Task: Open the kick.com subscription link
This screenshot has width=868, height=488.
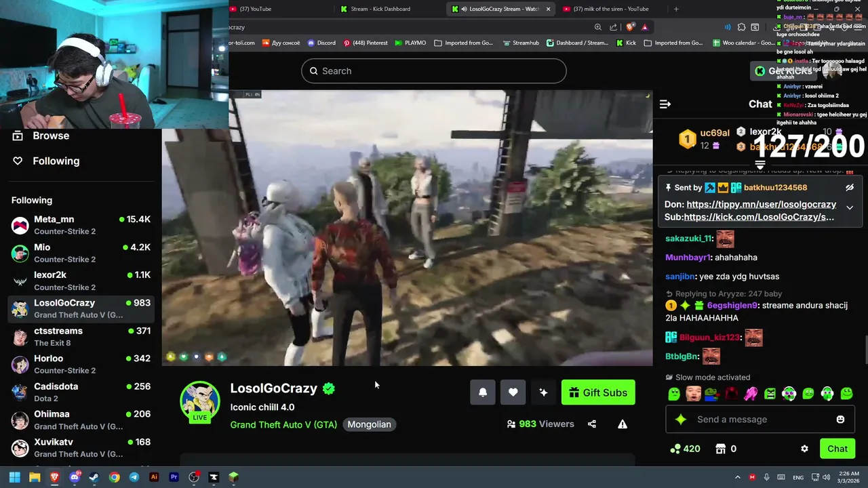Action: point(759,217)
